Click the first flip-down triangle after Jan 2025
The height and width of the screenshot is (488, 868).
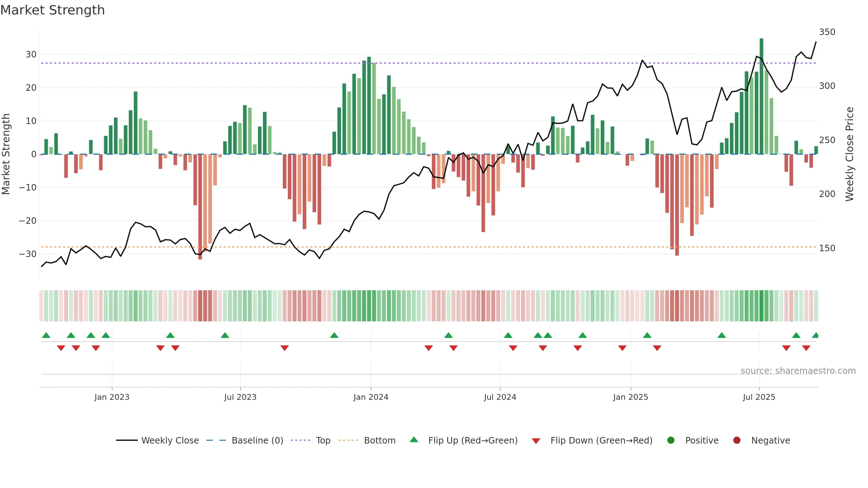coord(657,348)
